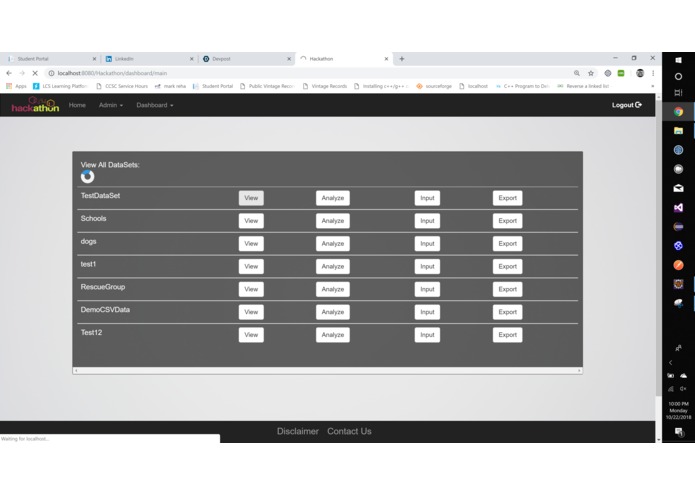
Task: Click the page vertical scrollbar
Action: [659, 248]
